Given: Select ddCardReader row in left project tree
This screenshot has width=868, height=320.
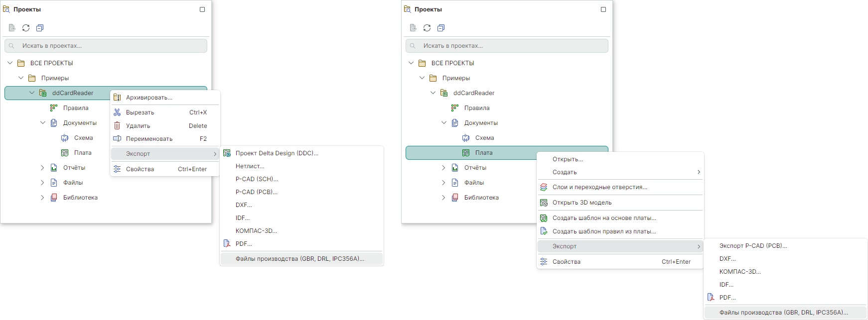Looking at the screenshot, I should (106, 93).
